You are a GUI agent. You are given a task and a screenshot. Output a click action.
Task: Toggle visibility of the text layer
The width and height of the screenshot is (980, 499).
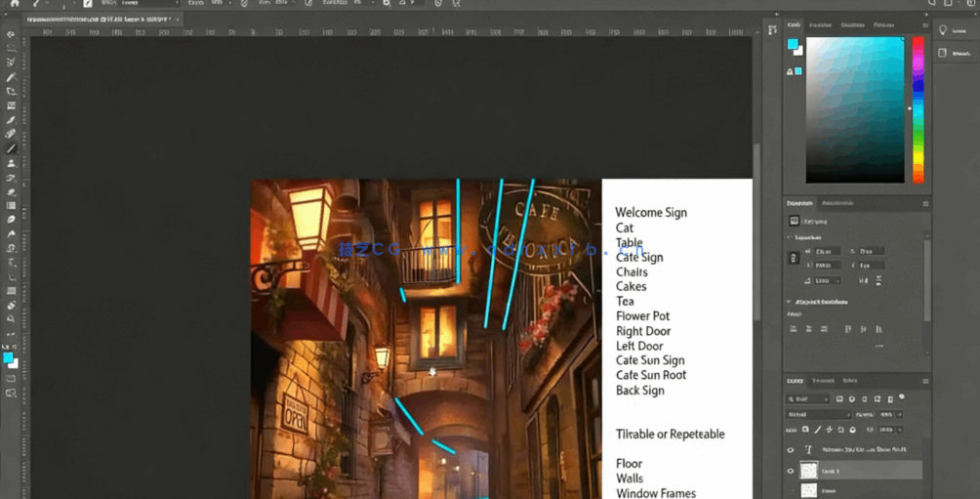[x=791, y=450]
